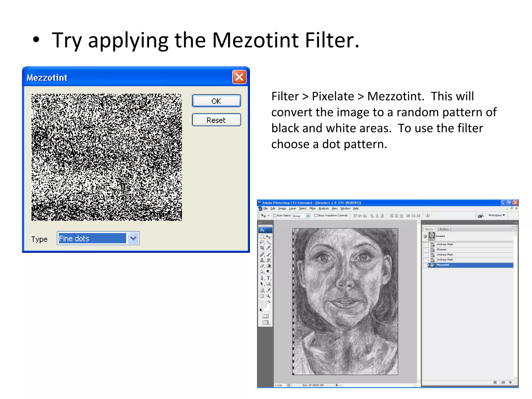Select the Hand tool

pyautogui.click(x=262, y=296)
